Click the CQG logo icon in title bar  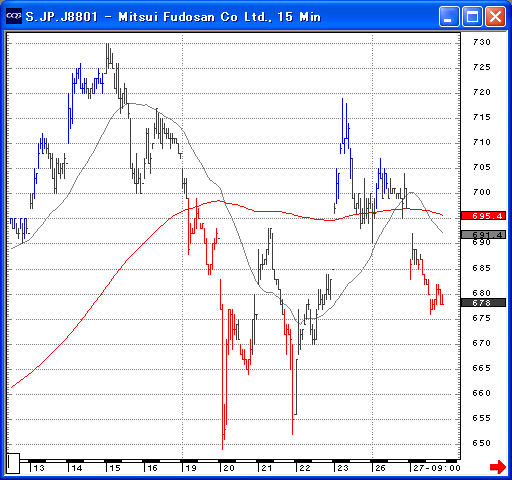tap(14, 16)
